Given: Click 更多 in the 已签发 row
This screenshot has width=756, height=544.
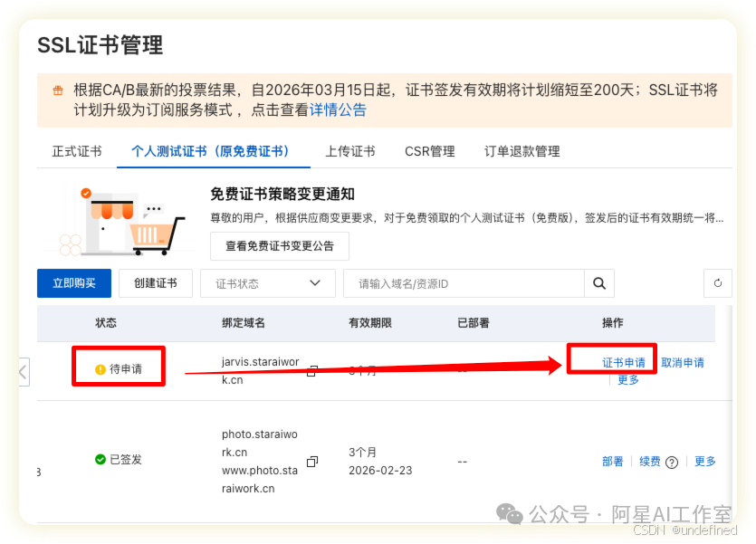Looking at the screenshot, I should pyautogui.click(x=705, y=462).
